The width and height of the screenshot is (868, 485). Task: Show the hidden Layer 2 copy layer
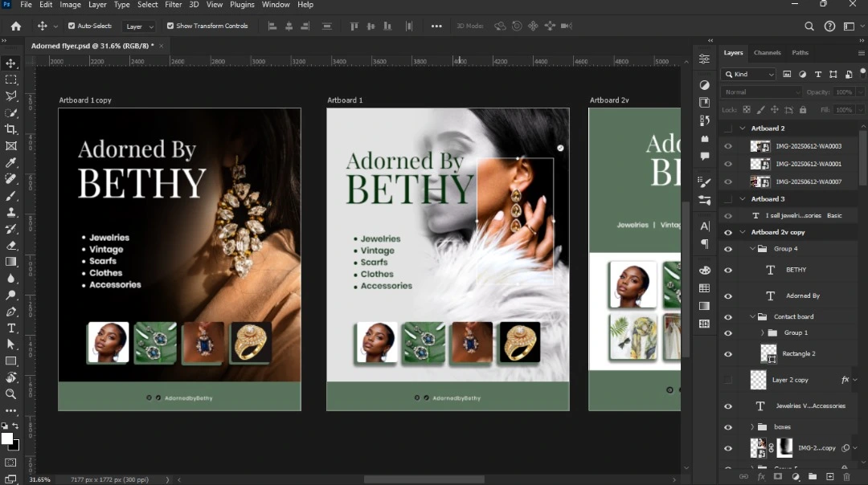coord(728,380)
